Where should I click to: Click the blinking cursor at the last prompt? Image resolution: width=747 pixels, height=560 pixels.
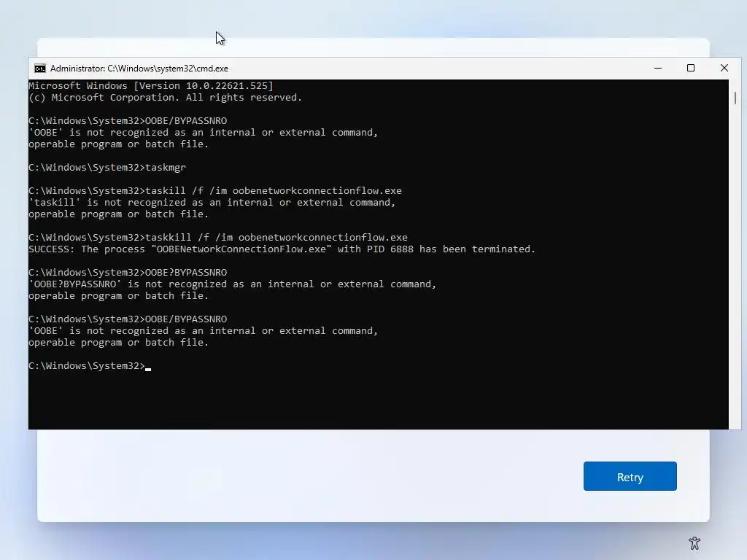pyautogui.click(x=148, y=369)
